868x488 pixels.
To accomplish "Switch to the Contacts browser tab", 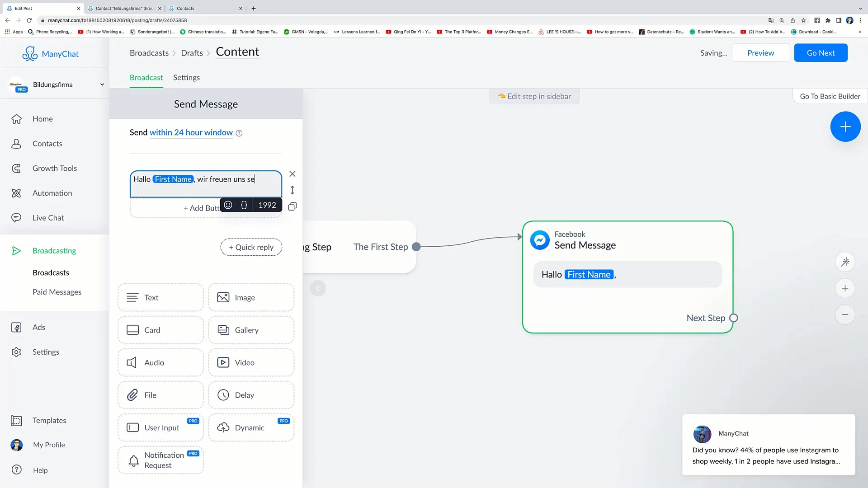I will point(206,8).
